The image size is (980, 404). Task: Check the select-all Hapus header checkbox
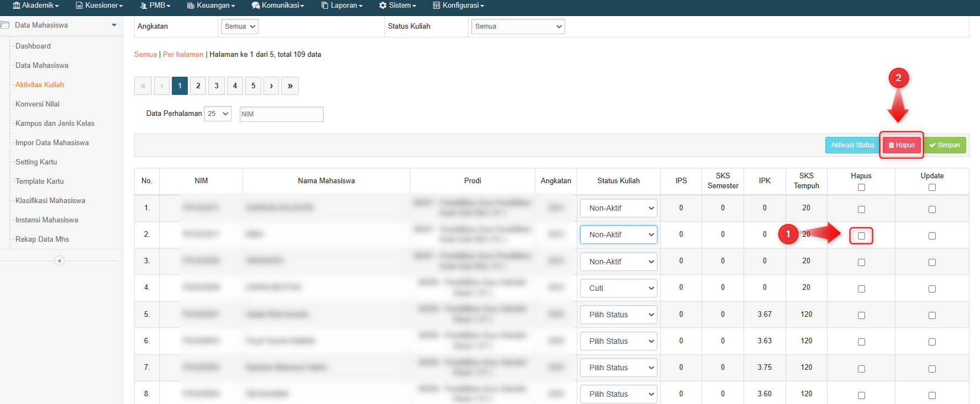861,188
